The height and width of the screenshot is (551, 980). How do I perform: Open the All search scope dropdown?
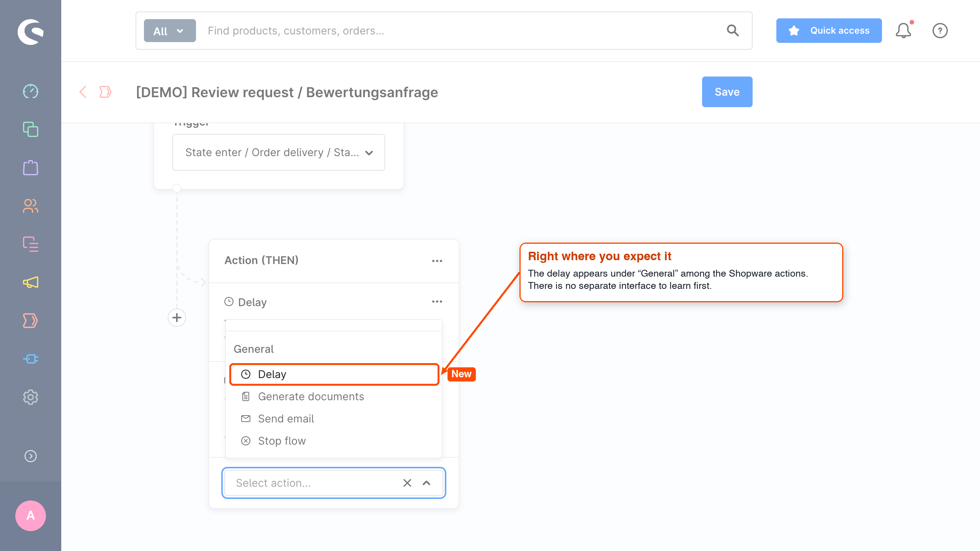coord(170,31)
